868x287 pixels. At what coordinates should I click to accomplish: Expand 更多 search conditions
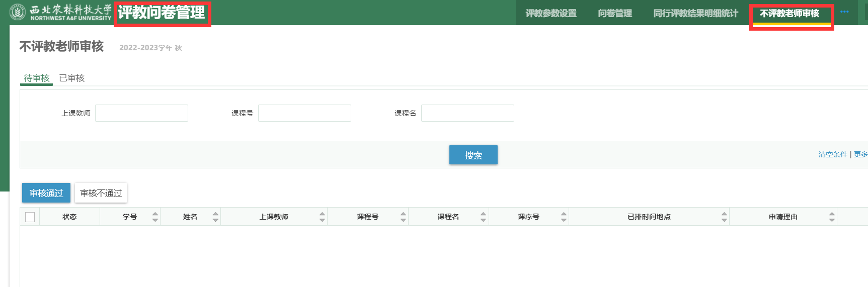click(x=860, y=154)
